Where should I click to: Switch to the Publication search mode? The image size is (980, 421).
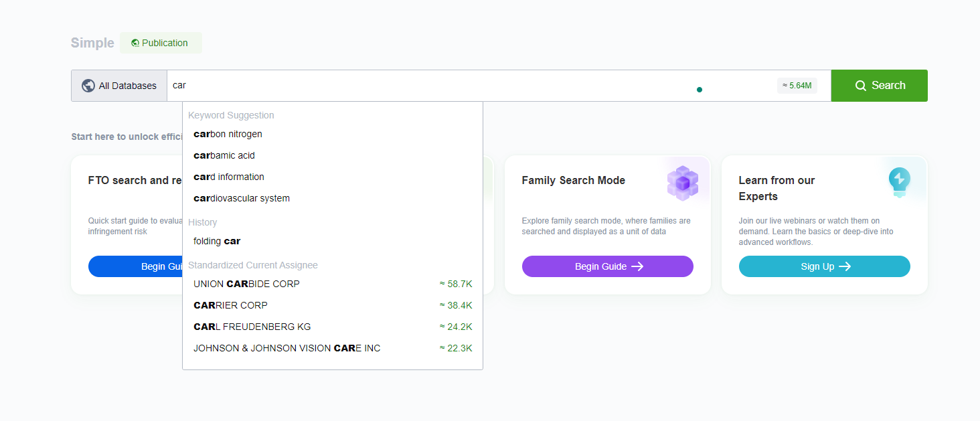pyautogui.click(x=161, y=43)
